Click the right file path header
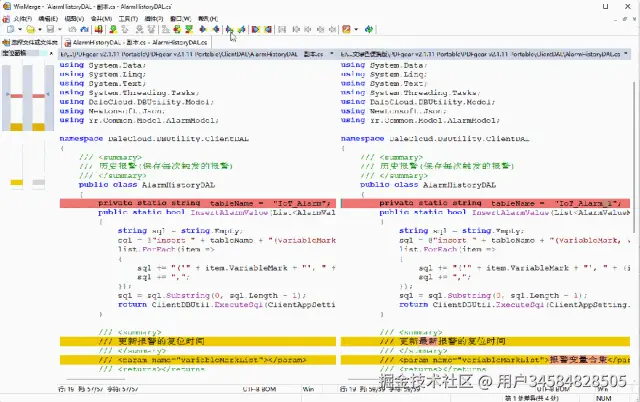The image size is (640, 402). [x=484, y=54]
